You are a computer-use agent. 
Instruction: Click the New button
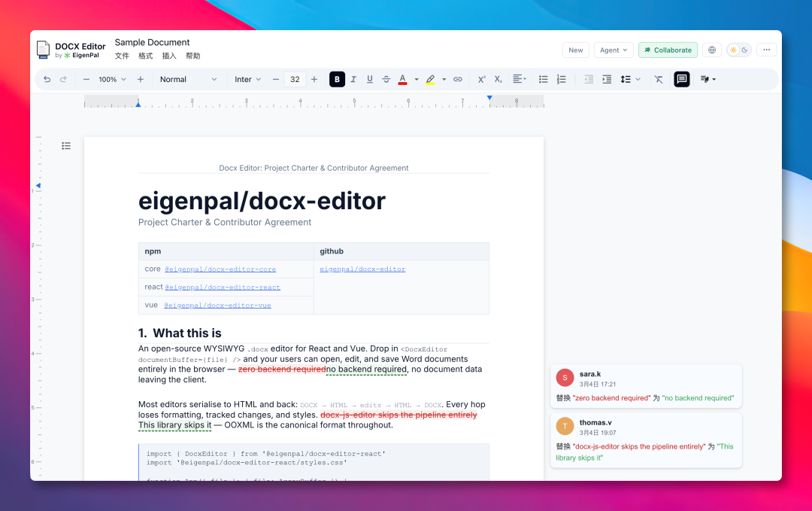pyautogui.click(x=576, y=50)
